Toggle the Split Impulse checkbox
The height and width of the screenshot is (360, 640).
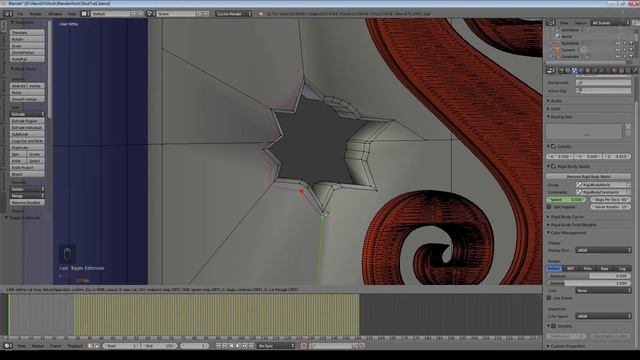coord(549,207)
